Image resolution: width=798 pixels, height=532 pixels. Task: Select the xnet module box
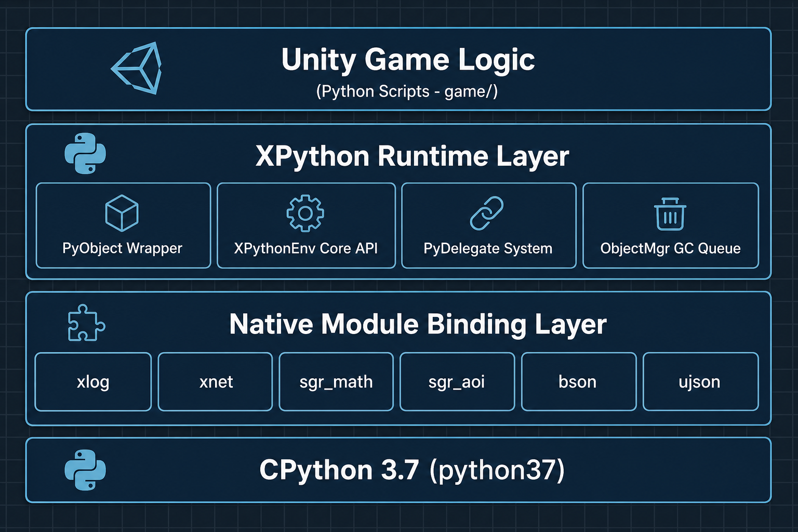pos(215,382)
